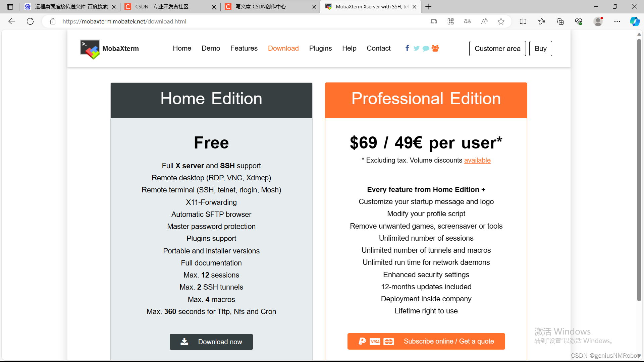Open the Facebook social icon

coord(407,48)
